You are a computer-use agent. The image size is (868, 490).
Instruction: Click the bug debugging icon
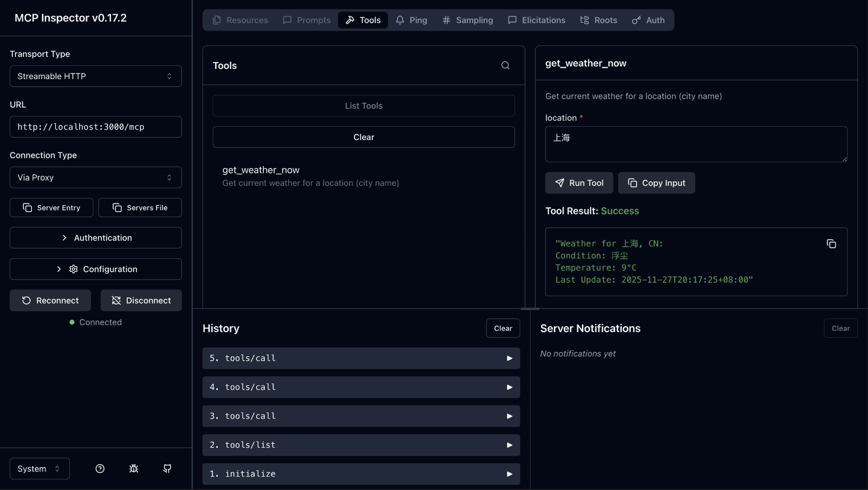coord(134,469)
